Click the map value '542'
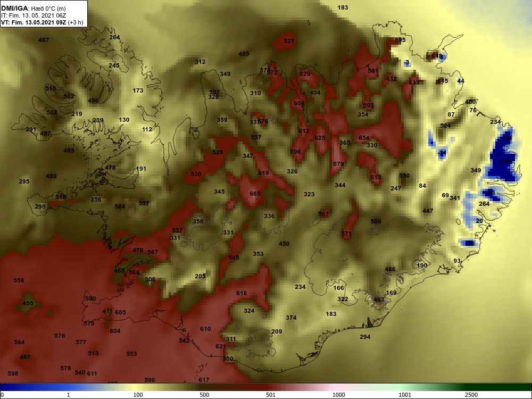Viewport: 532px width, 399px height. 184,340
